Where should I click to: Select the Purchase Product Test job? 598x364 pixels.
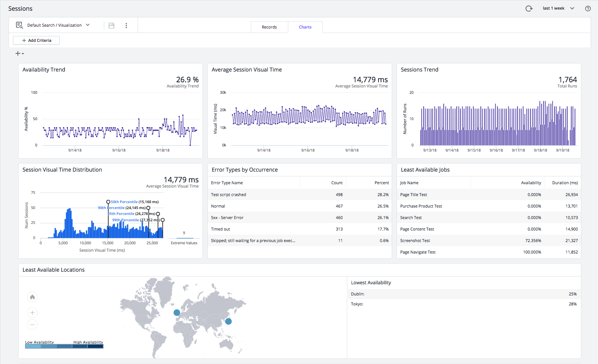[x=489, y=206]
